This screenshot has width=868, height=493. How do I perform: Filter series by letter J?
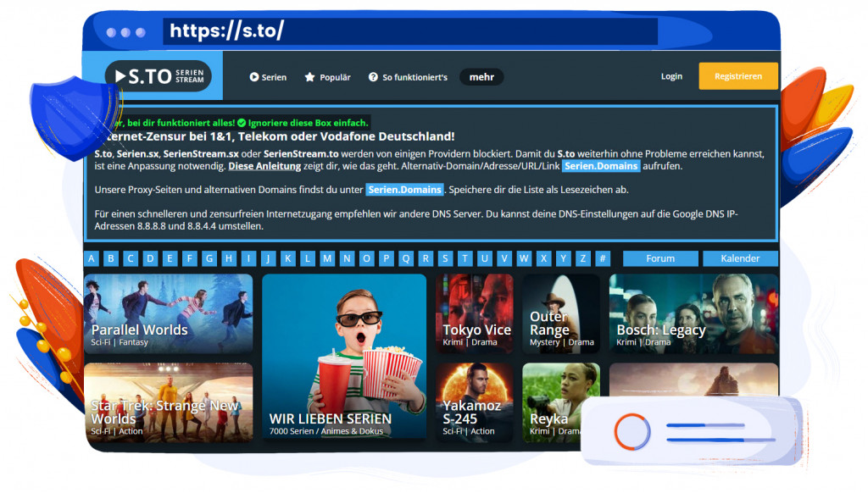coord(269,258)
